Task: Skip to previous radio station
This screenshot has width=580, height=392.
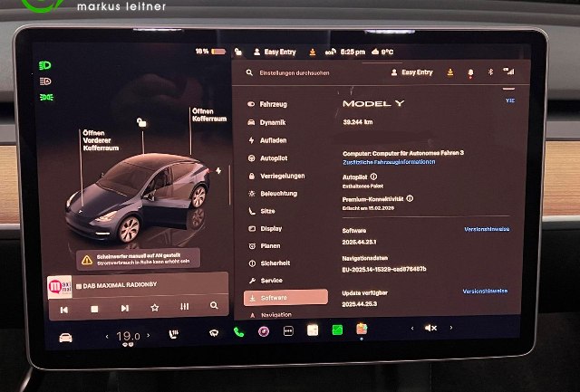Action: pos(64,310)
